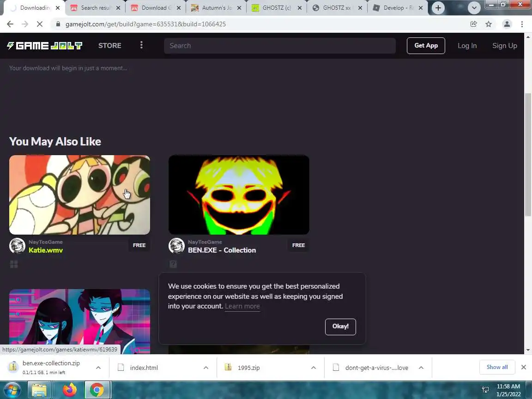
Task: Click the 1995.zip archive icon
Action: pyautogui.click(x=228, y=367)
